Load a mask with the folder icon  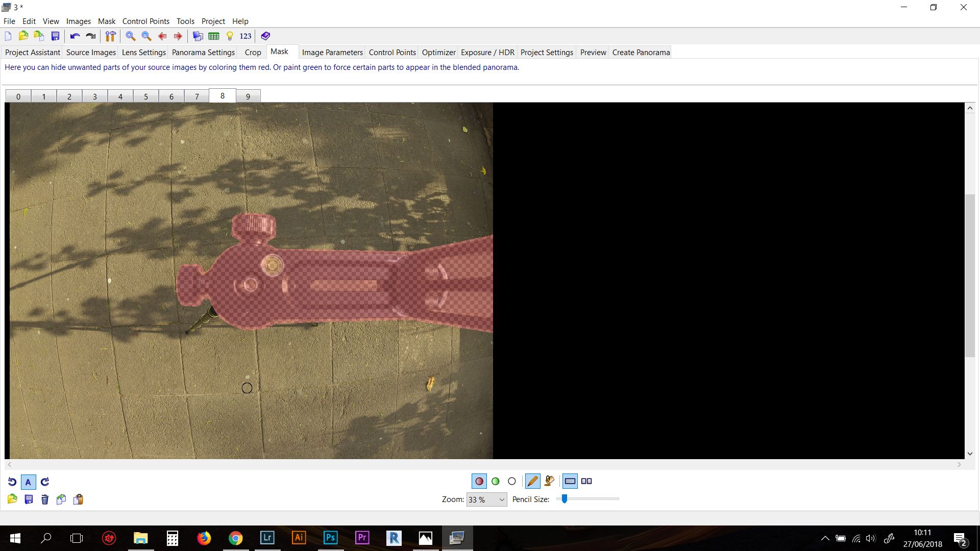(12, 499)
